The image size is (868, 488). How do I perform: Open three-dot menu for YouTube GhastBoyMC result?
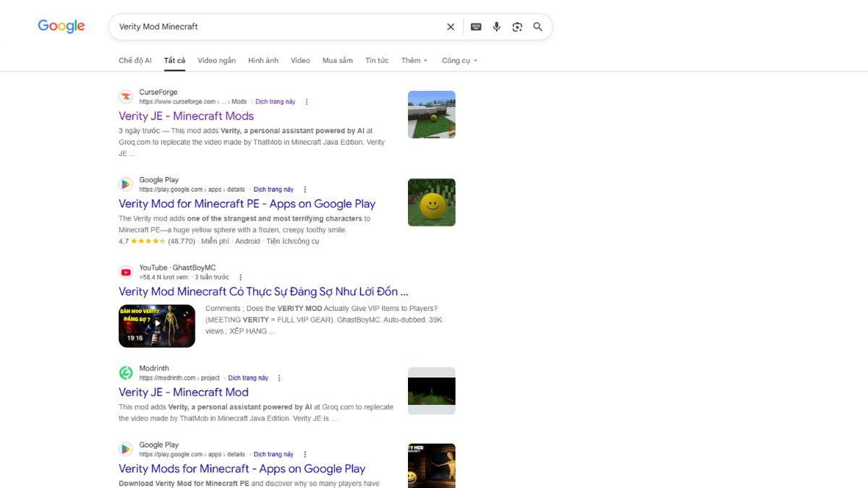click(241, 278)
